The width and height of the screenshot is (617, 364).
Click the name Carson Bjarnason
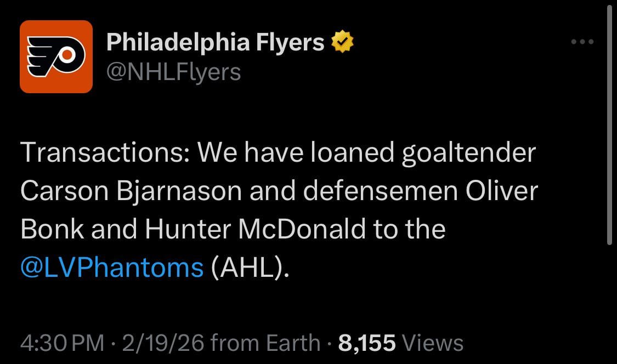131,191
